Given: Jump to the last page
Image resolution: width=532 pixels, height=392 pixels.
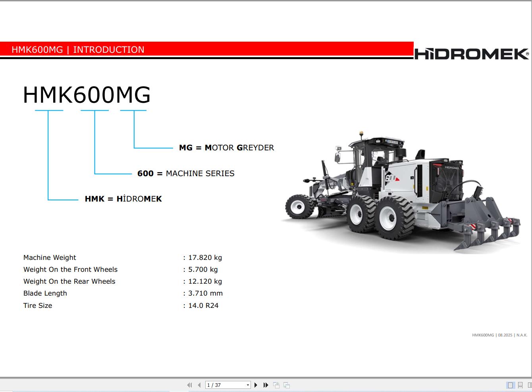Looking at the screenshot, I should point(266,385).
